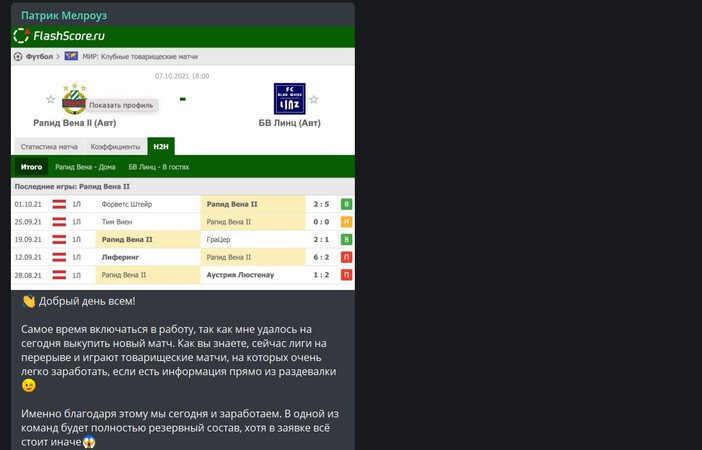
Task: Click red П badge for 6 : 2 match
Action: pyautogui.click(x=346, y=257)
